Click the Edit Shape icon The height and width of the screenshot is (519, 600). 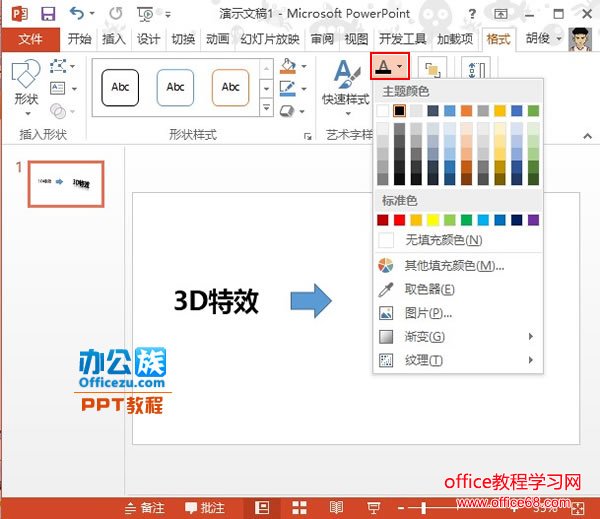coord(58,66)
